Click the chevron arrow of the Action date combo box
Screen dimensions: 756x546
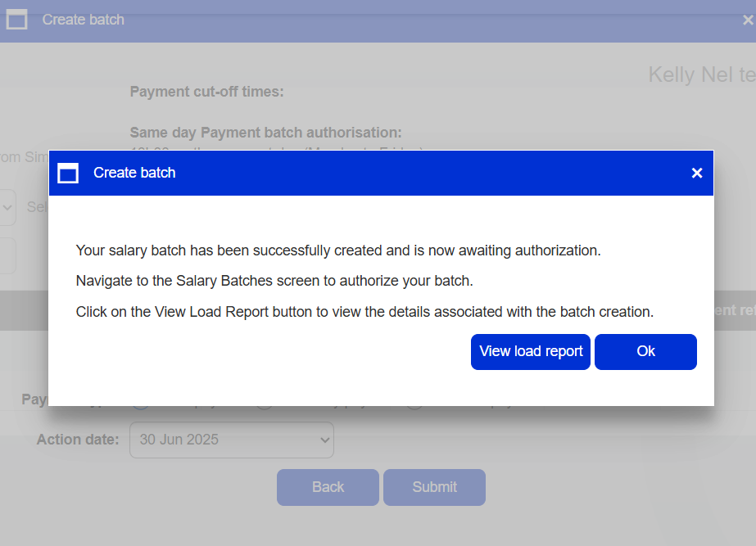[325, 440]
